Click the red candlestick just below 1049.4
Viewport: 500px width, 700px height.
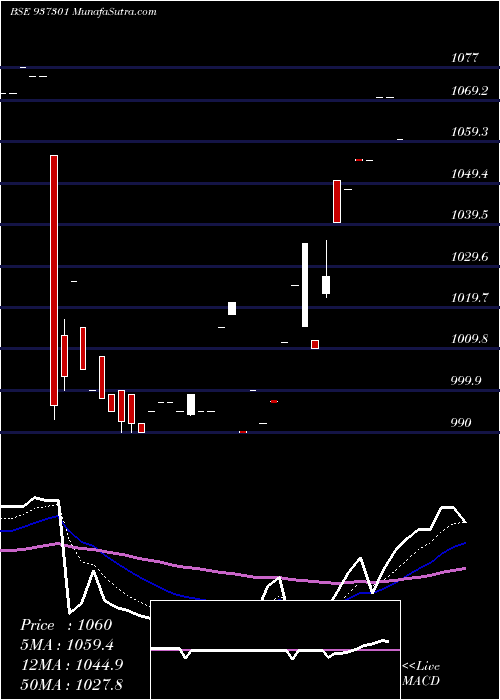337,201
